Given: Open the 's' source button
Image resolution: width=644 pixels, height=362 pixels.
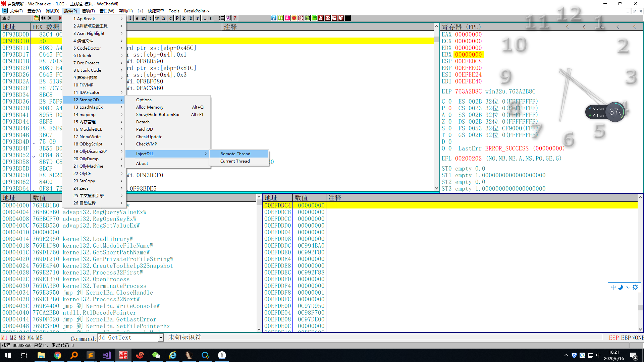Looking at the screenshot, I should (x=211, y=18).
